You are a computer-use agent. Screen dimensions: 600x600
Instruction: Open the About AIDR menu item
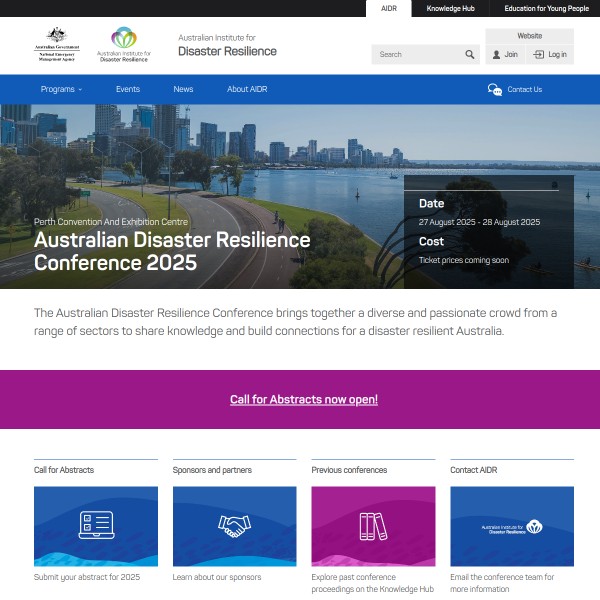pyautogui.click(x=247, y=89)
